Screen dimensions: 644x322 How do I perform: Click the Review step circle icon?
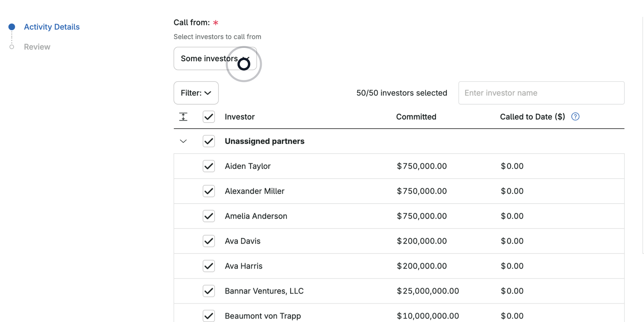[x=12, y=47]
